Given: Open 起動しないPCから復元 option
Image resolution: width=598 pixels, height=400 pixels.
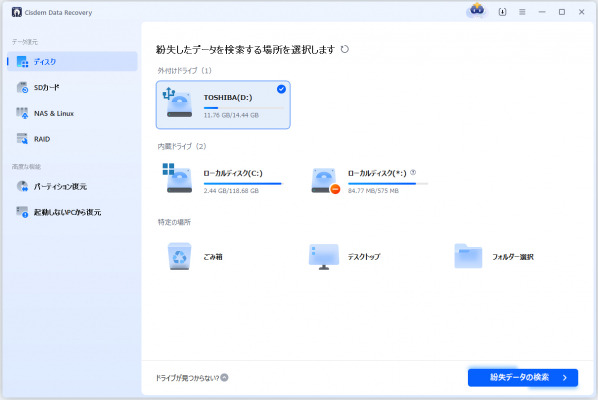Looking at the screenshot, I should [72, 212].
